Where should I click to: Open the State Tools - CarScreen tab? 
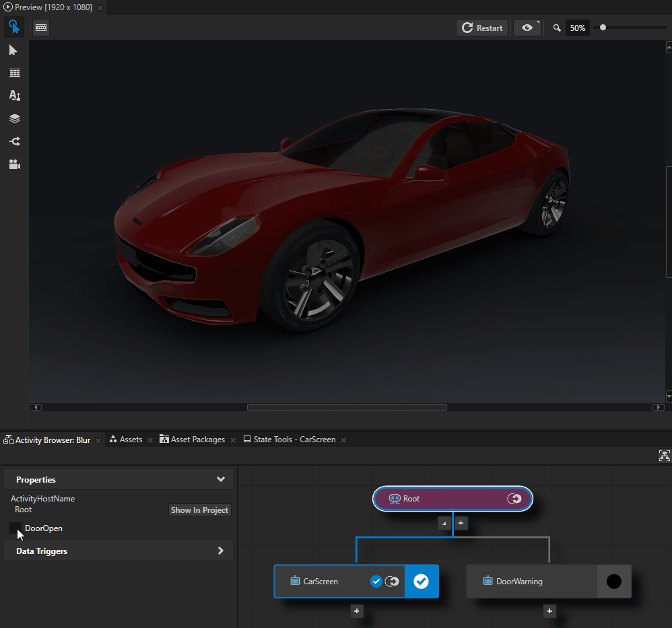[x=294, y=439]
